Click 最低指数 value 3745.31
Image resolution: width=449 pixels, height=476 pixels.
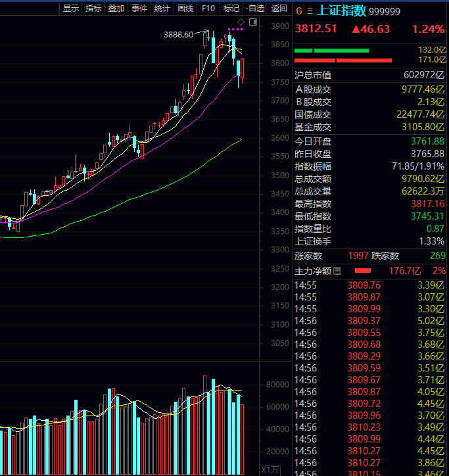pos(427,216)
